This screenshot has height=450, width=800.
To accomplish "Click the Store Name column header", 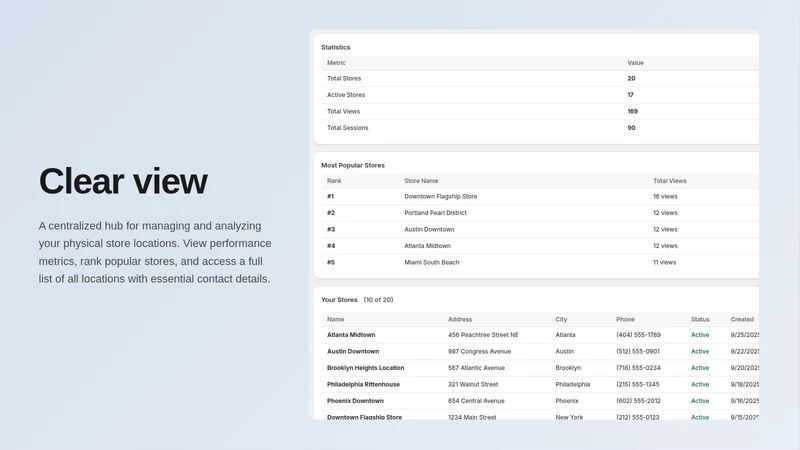I will (421, 181).
